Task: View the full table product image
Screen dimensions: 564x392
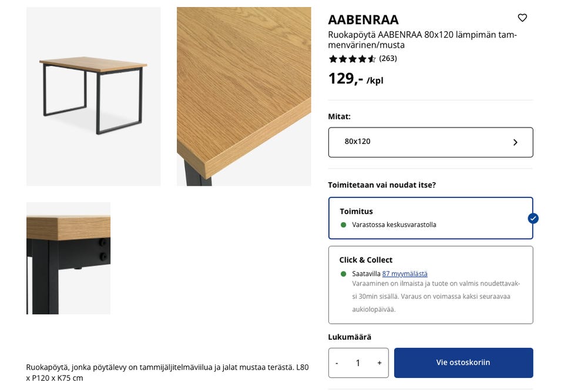Action: pos(93,96)
